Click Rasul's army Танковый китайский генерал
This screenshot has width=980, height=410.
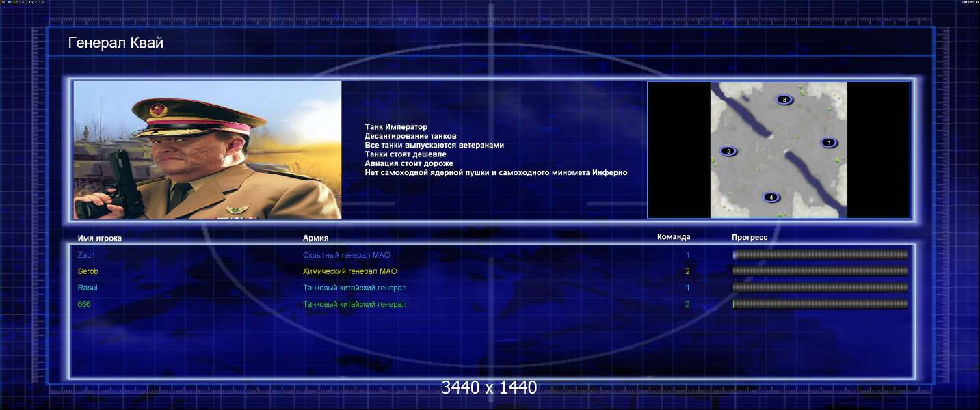point(354,288)
